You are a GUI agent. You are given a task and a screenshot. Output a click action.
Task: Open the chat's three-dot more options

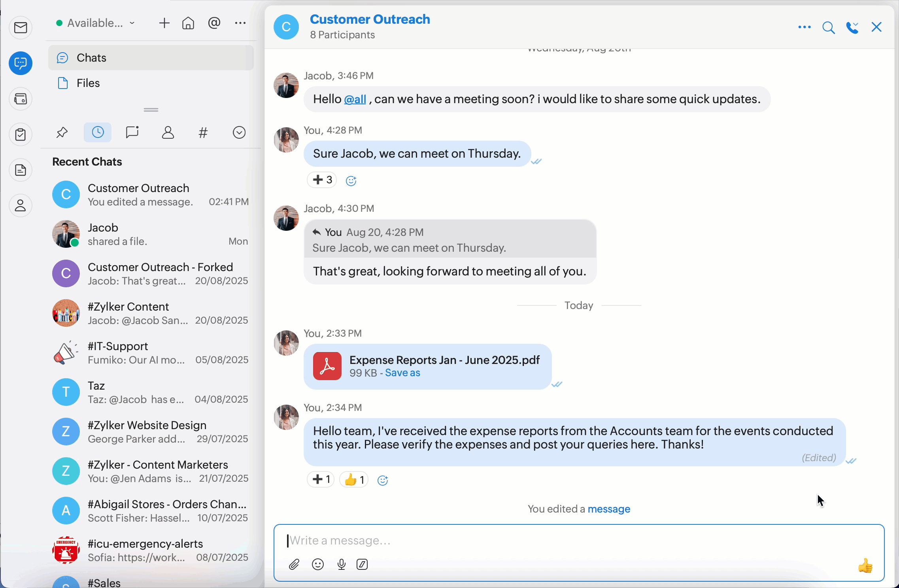pos(804,27)
